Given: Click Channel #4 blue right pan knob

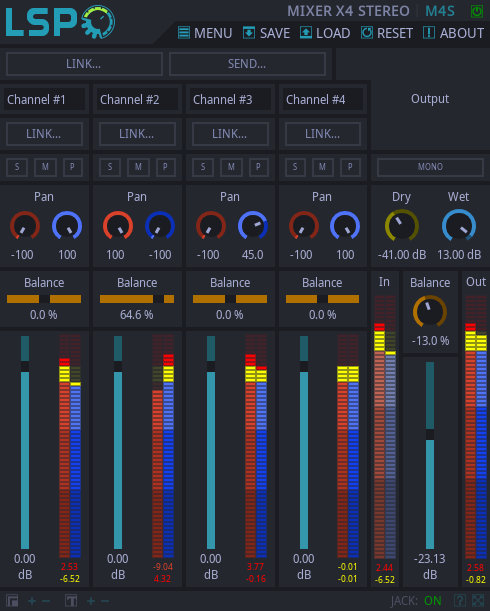Looking at the screenshot, I should [x=345, y=226].
